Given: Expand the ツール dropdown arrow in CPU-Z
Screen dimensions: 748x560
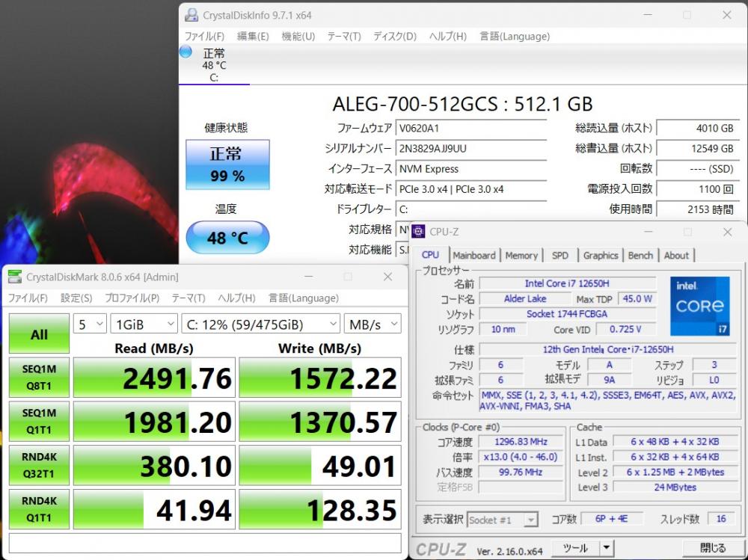Looking at the screenshot, I should click(x=607, y=547).
